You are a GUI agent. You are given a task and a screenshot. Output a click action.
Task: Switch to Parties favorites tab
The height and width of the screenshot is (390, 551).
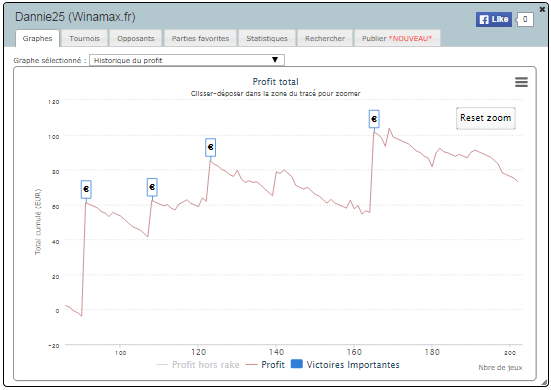point(200,38)
